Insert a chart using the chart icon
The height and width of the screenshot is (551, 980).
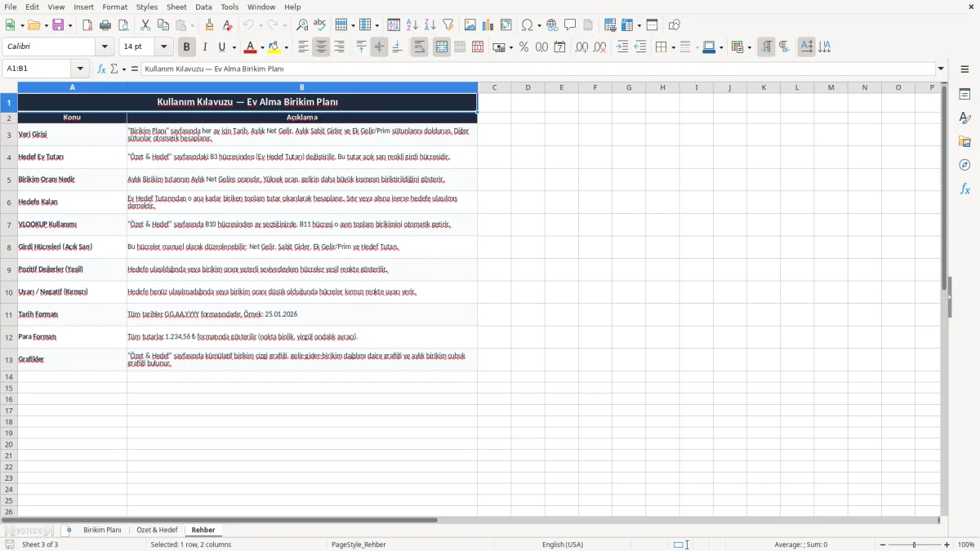488,25
